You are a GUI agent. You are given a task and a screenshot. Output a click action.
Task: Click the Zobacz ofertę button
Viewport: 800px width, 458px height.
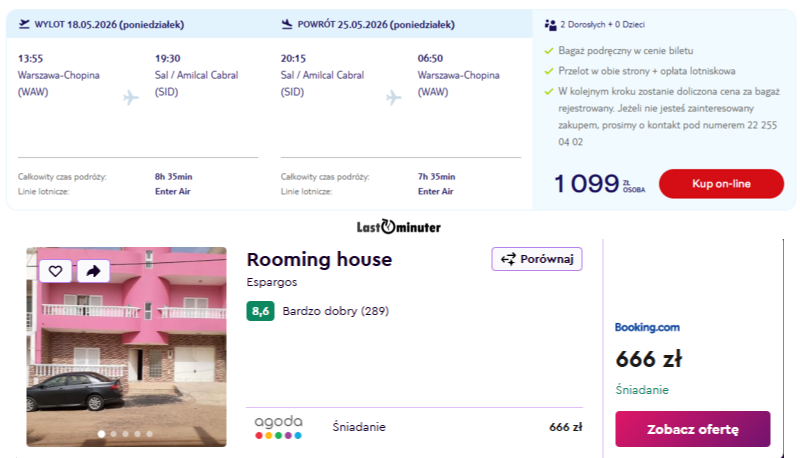(692, 429)
